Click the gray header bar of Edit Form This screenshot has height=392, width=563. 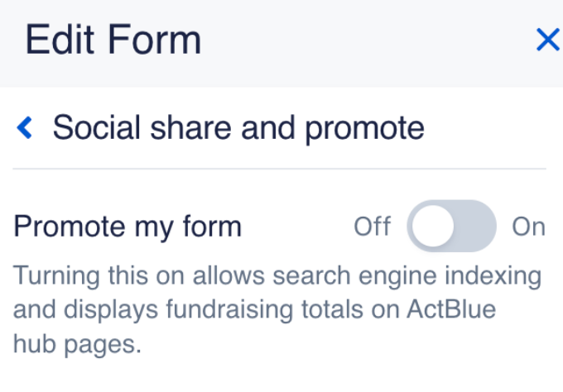331,41
